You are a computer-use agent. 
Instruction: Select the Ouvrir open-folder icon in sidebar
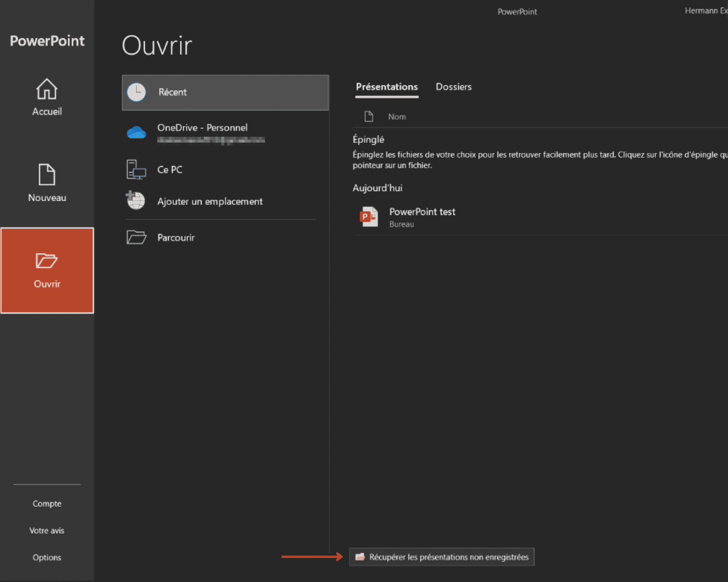tap(47, 260)
